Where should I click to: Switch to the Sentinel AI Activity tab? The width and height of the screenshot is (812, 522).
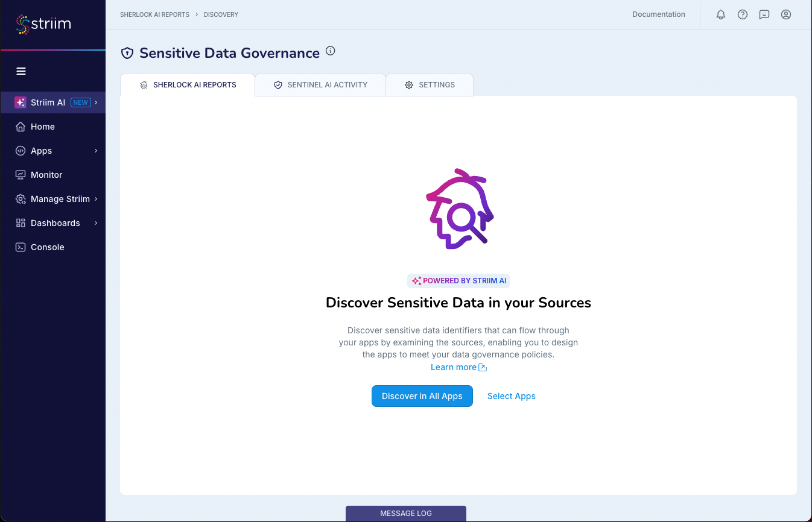[320, 85]
